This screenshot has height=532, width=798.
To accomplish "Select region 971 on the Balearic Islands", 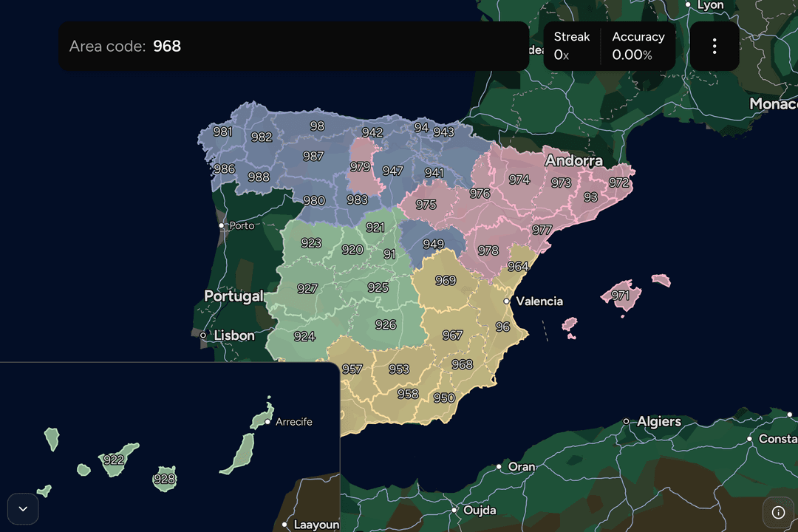I will 621,296.
